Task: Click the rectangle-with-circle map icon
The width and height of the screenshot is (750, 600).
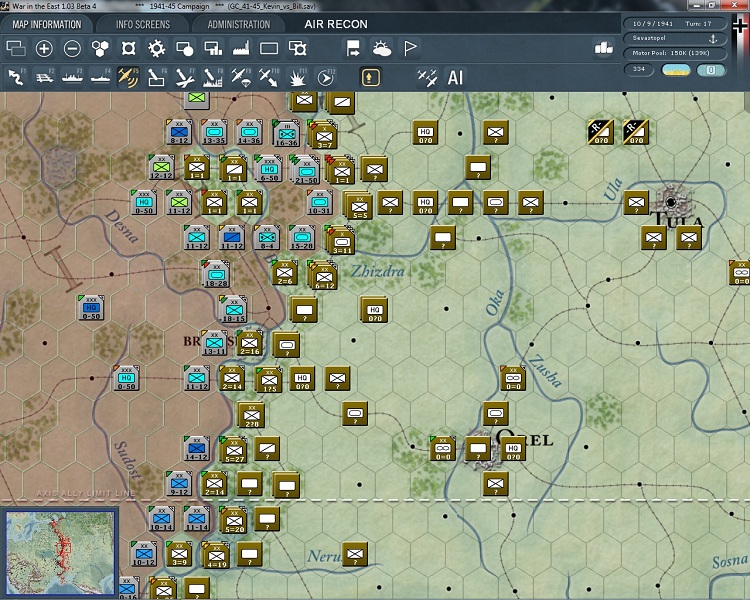Action: point(185,48)
